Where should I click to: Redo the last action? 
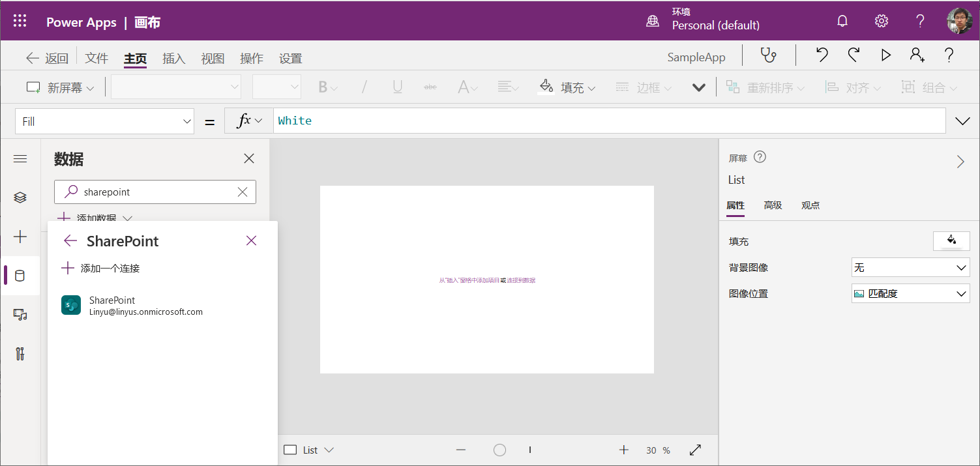point(854,55)
